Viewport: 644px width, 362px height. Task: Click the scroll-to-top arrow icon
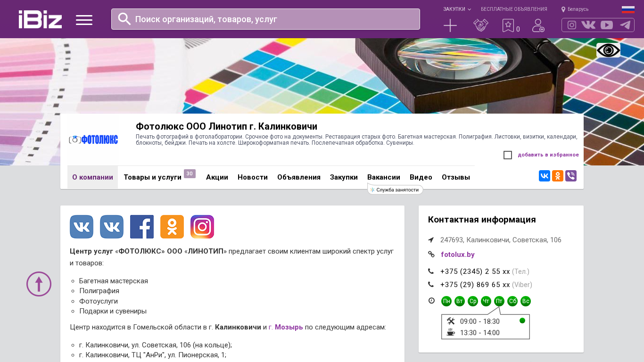[39, 284]
